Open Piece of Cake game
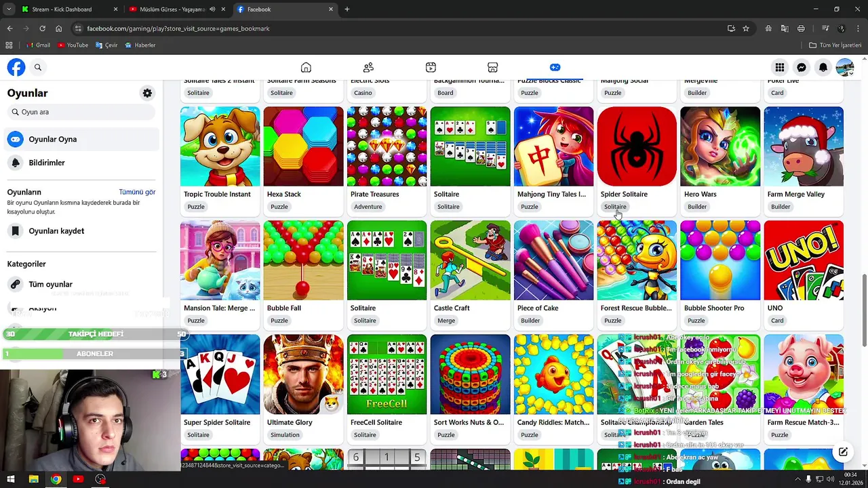This screenshot has width=868, height=488. pyautogui.click(x=553, y=260)
